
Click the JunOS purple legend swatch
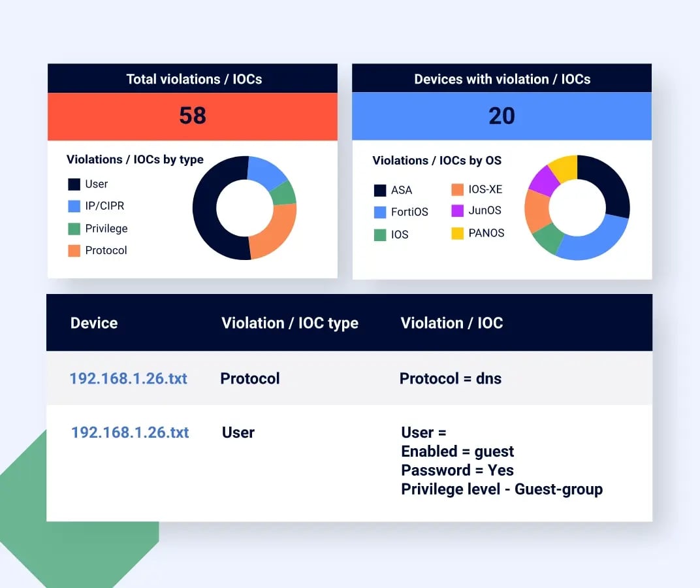(x=458, y=210)
